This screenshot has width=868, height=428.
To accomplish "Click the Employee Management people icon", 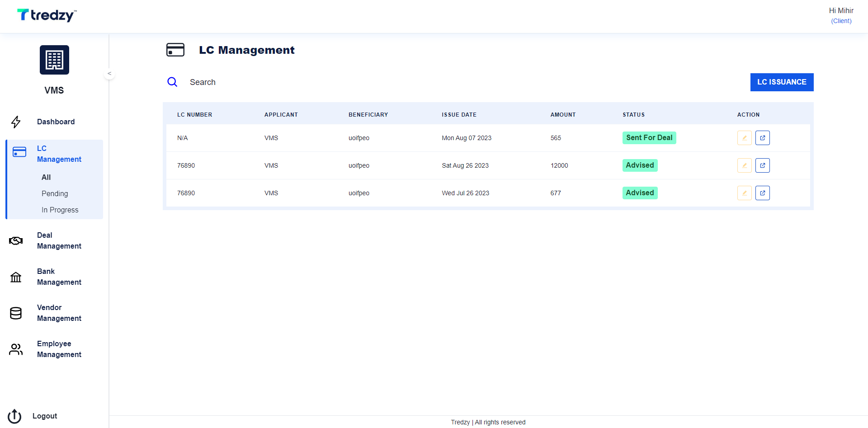I will (x=16, y=349).
